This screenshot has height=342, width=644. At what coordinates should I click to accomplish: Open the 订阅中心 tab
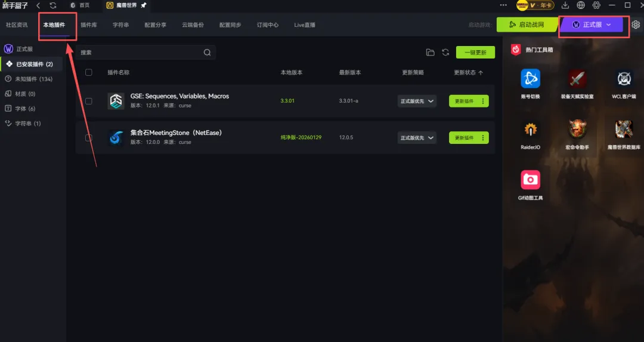[267, 24]
